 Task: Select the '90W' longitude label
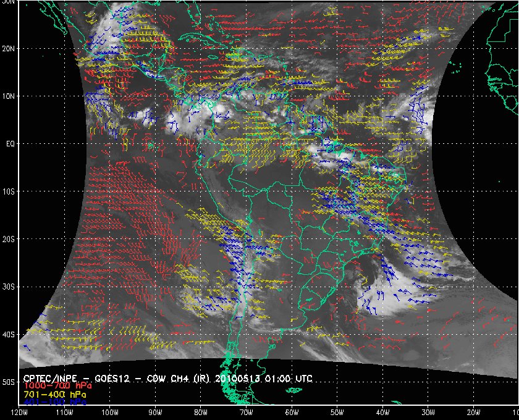click(155, 413)
